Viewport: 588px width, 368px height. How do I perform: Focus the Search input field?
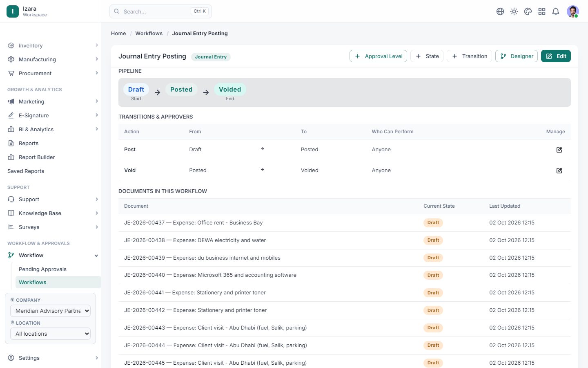[x=160, y=11]
